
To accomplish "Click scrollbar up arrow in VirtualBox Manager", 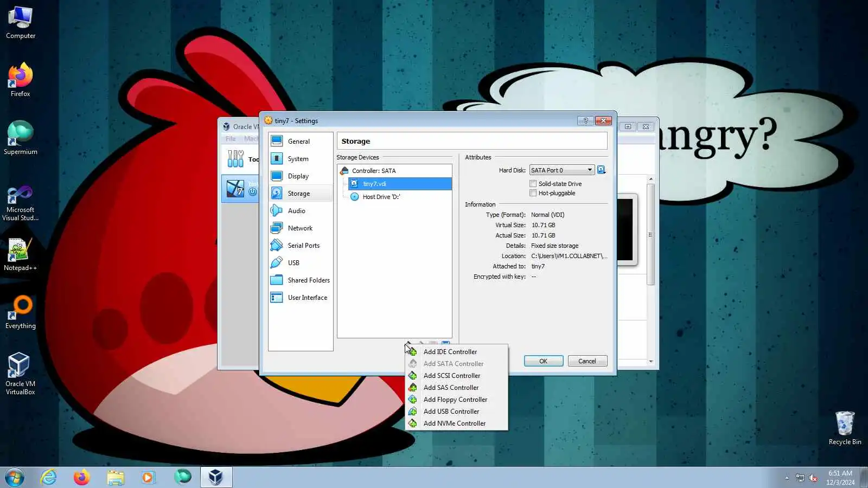I will [650, 179].
